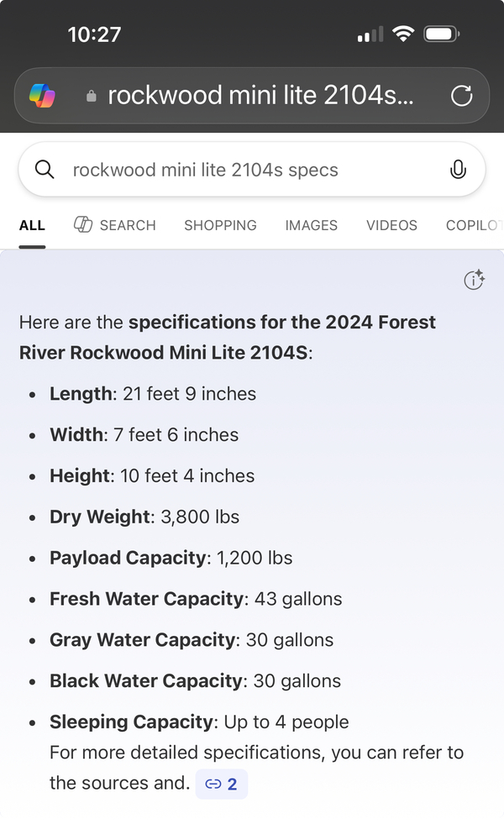The width and height of the screenshot is (504, 840).
Task: Tap the Fresh Water Capacity line
Action: (x=196, y=599)
